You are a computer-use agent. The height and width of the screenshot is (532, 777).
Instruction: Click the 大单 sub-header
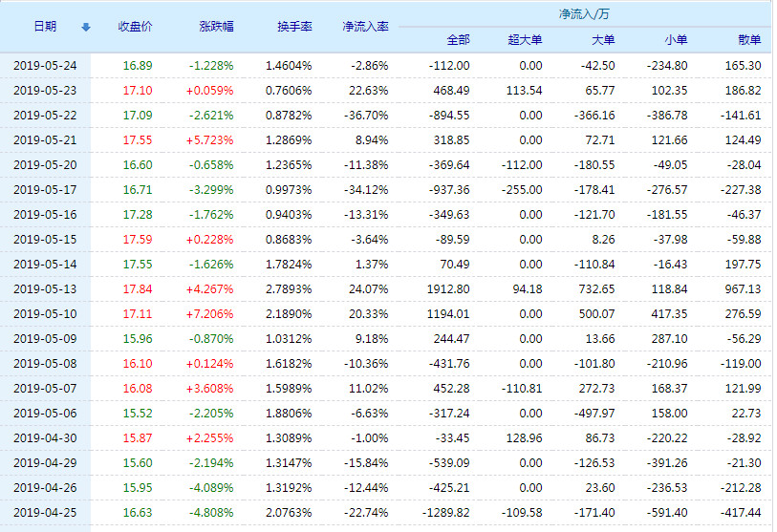coord(603,39)
